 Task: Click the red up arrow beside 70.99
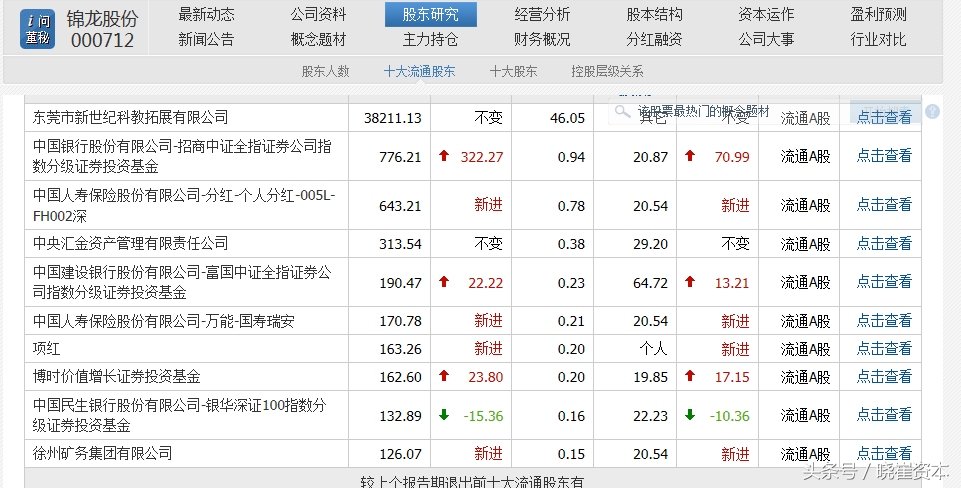coord(690,156)
